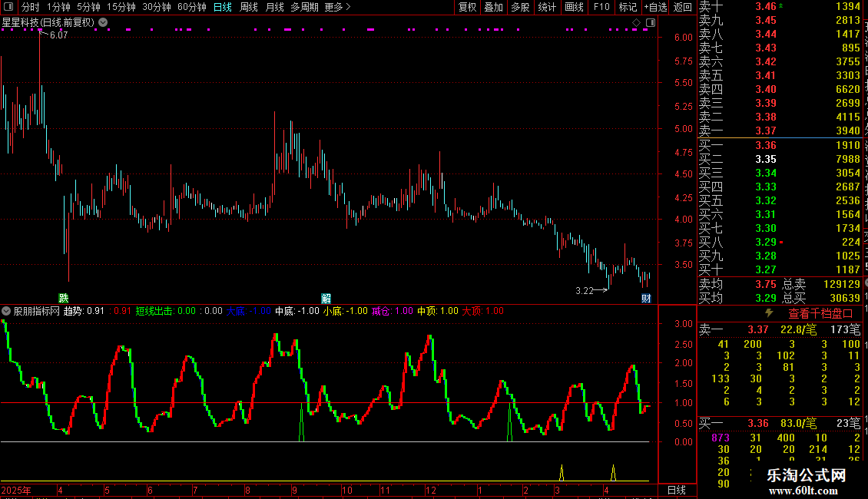Click the 卖均 3.75 average row
Viewport: 868px width, 499px height.
tap(737, 284)
